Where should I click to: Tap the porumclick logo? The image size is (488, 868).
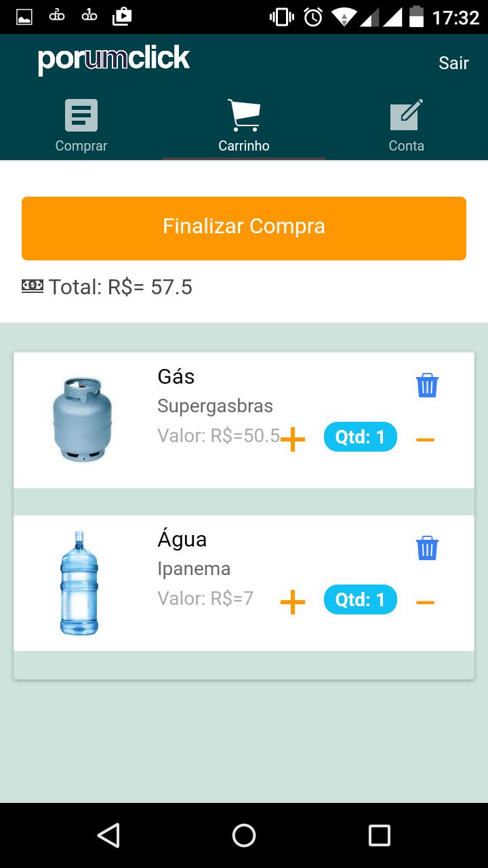pos(114,60)
